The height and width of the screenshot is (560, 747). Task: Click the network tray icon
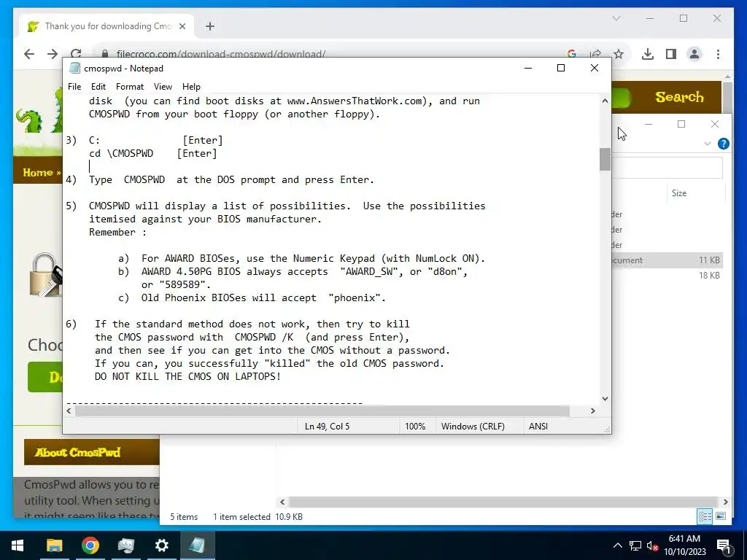pos(635,545)
